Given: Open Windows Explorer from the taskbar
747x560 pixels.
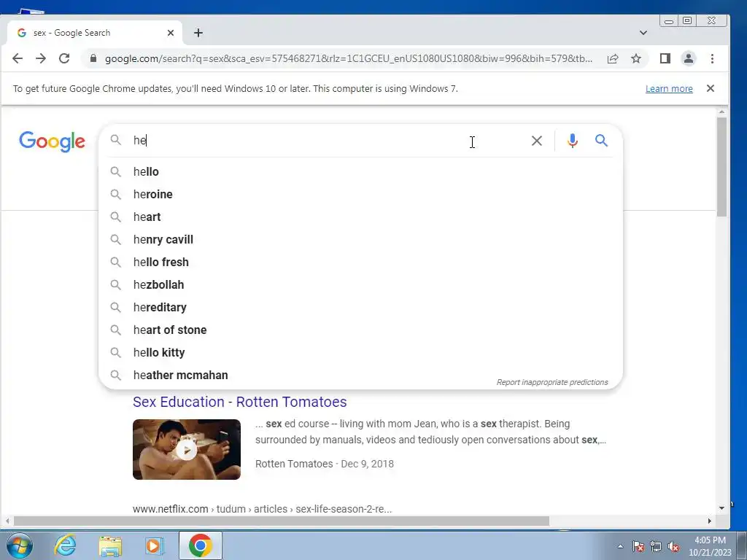Looking at the screenshot, I should coord(110,545).
